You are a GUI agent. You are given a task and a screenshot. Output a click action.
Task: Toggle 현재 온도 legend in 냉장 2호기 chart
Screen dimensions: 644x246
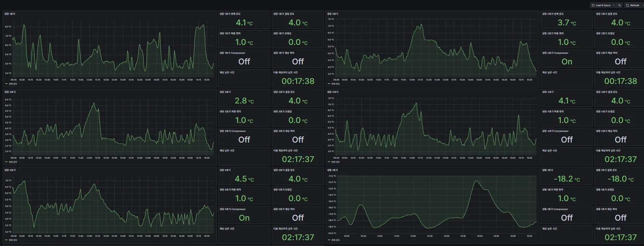(336, 84)
